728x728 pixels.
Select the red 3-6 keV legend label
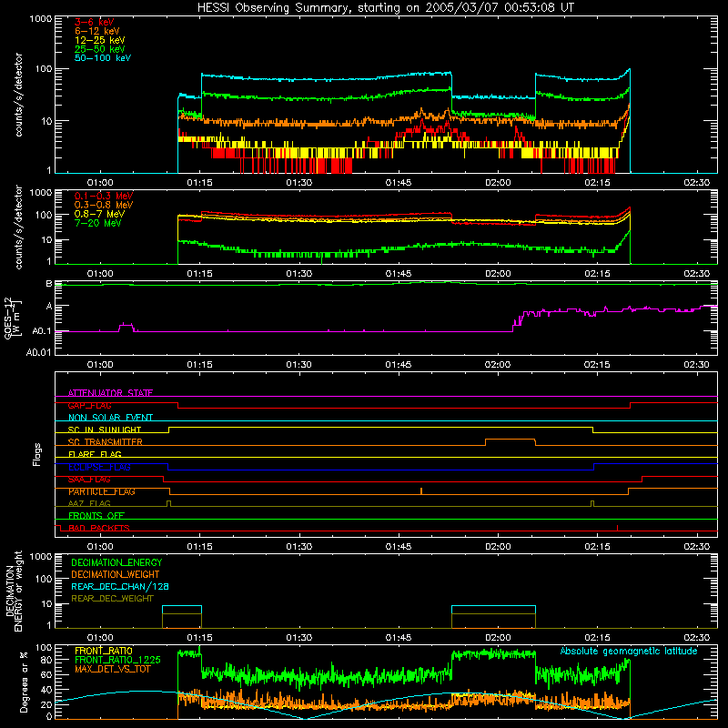pos(95,22)
